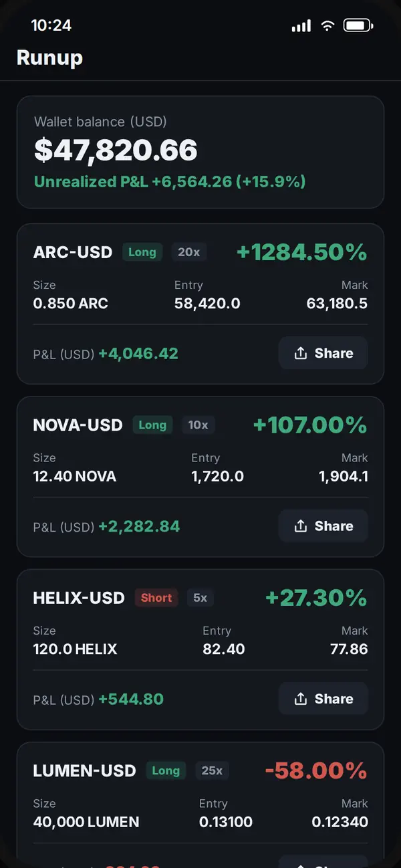Select the Long badge on ARC-USD
This screenshot has width=401, height=868.
142,252
